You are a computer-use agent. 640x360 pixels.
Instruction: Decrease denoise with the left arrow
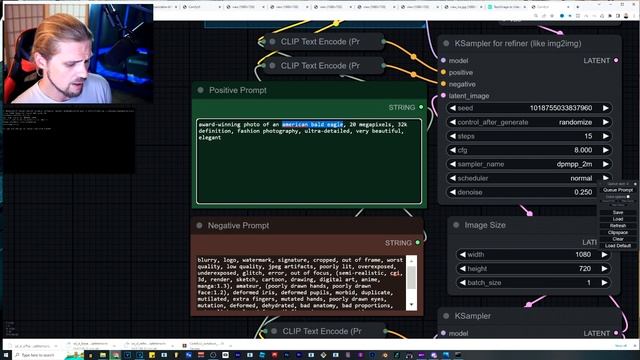(453, 192)
